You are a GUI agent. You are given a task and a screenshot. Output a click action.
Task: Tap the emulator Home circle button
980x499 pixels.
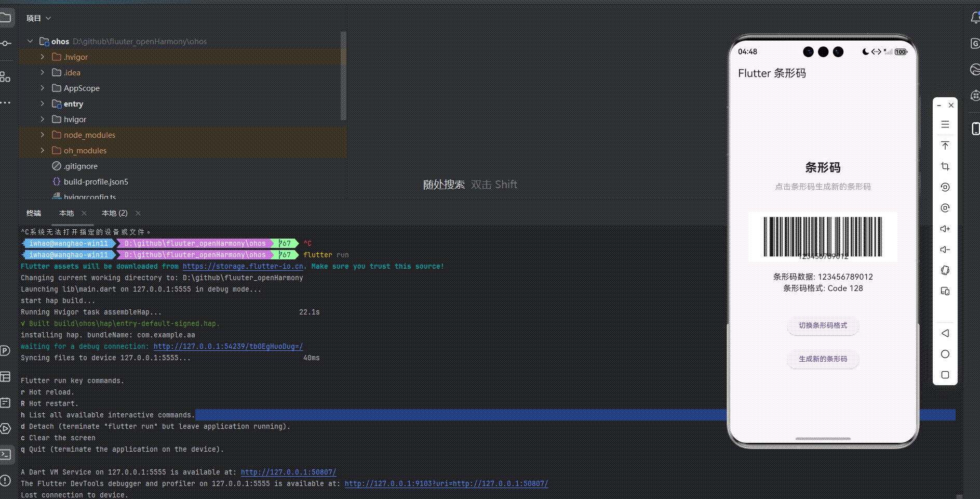click(945, 354)
